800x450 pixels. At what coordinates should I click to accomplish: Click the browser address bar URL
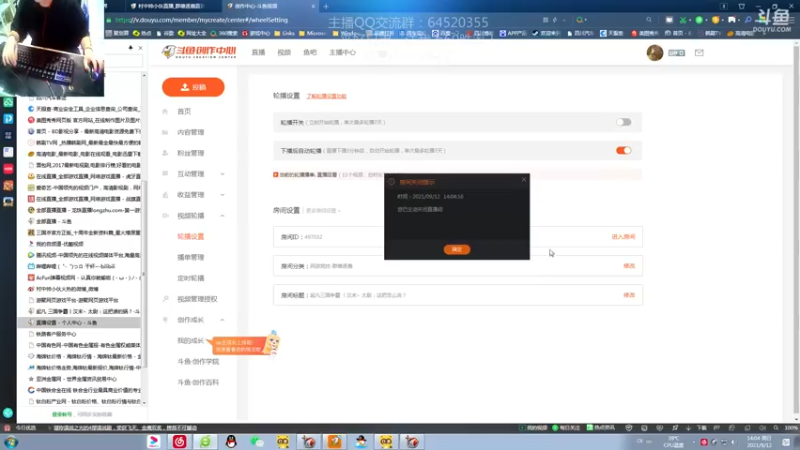(201, 20)
